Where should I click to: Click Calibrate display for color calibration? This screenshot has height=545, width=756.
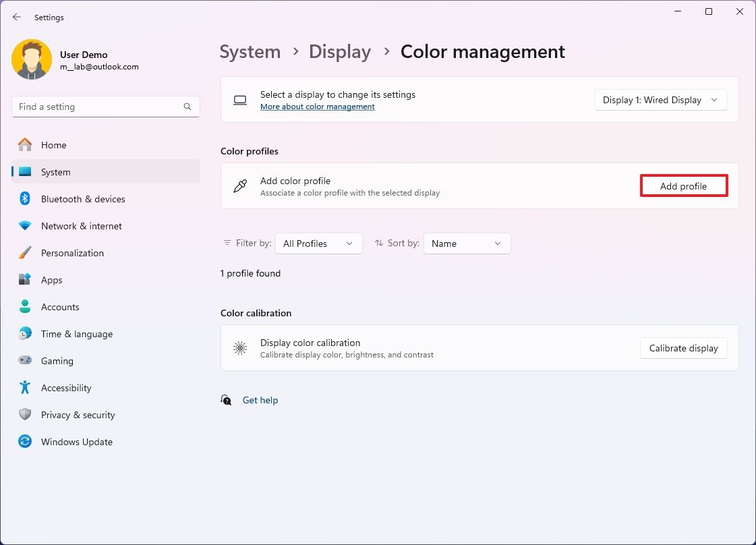[683, 348]
